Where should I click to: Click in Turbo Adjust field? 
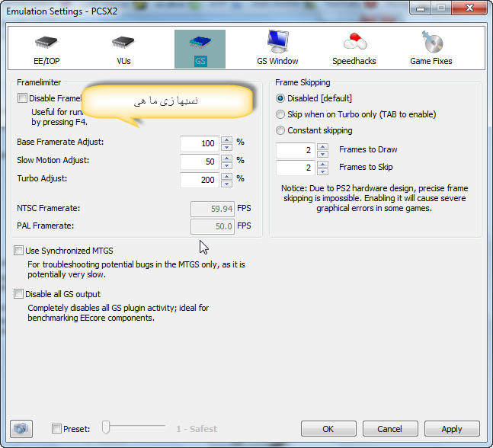pyautogui.click(x=200, y=180)
